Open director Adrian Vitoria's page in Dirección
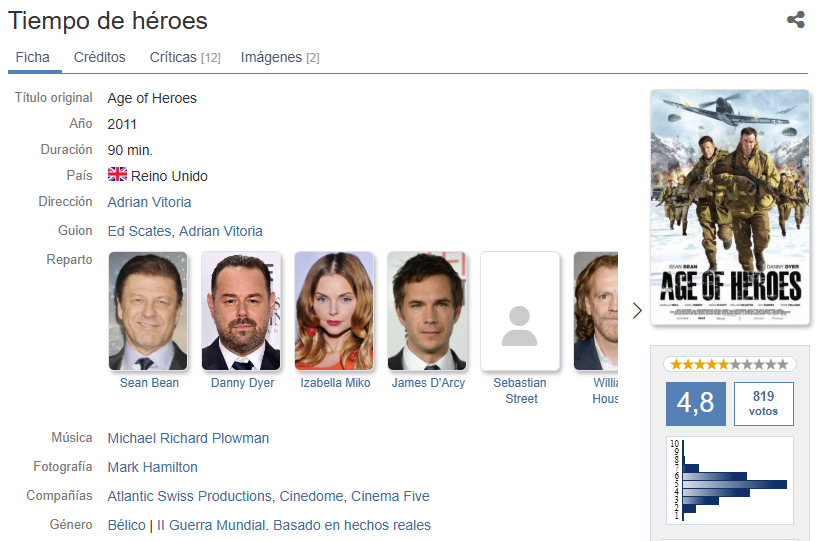Viewport: 822px width, 541px height. [149, 202]
